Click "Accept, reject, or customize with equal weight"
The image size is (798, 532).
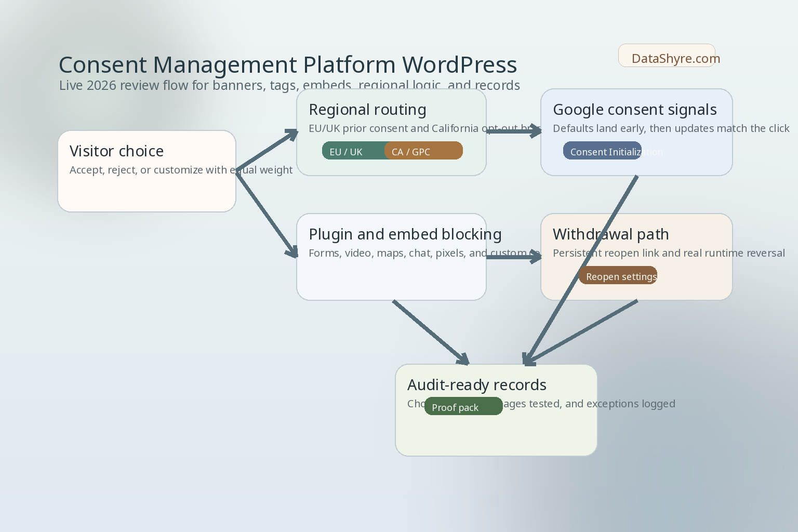181,170
